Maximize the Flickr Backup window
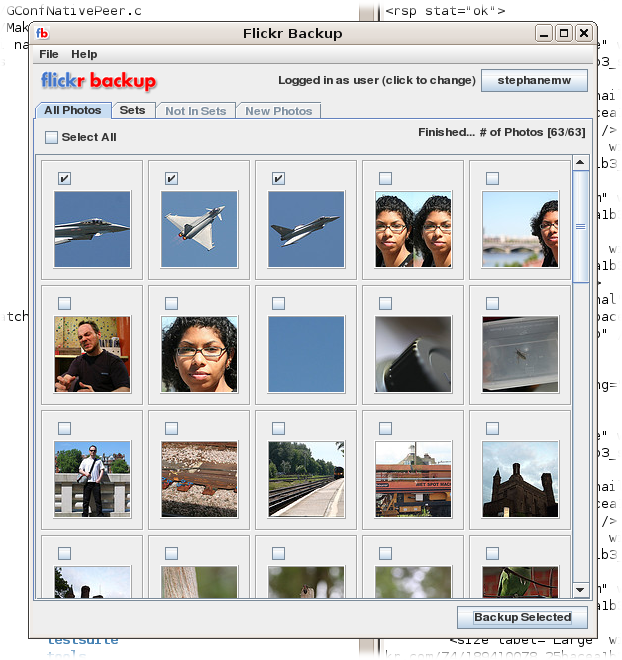Viewport: 622px width, 660px height. pos(564,33)
